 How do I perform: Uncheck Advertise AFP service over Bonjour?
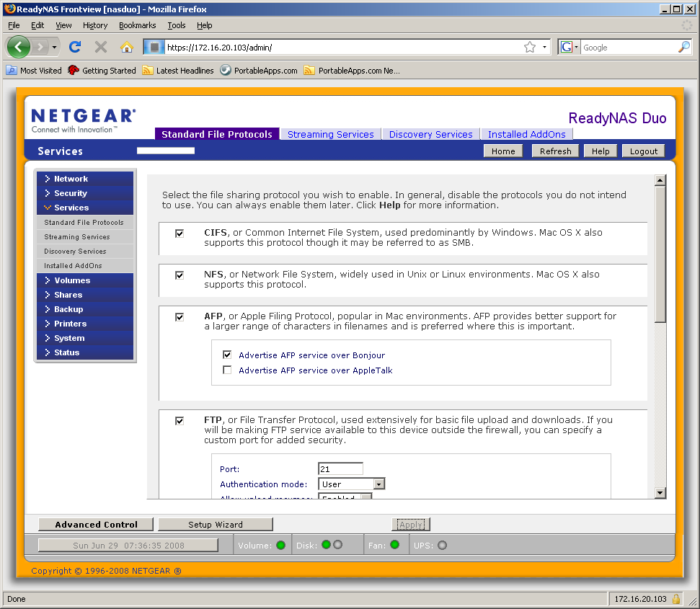coord(227,355)
